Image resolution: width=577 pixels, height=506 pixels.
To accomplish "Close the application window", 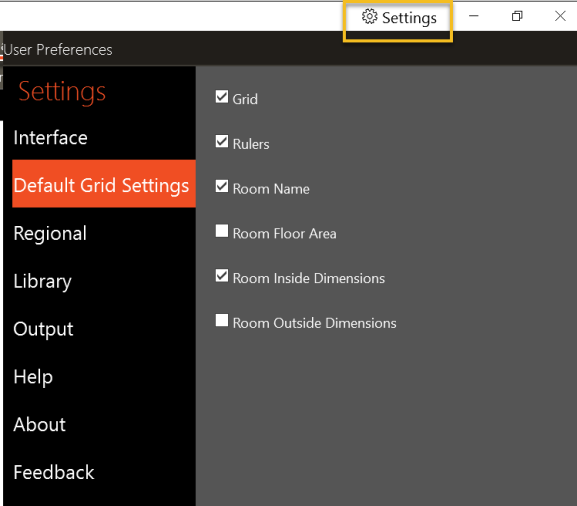I will (x=560, y=16).
